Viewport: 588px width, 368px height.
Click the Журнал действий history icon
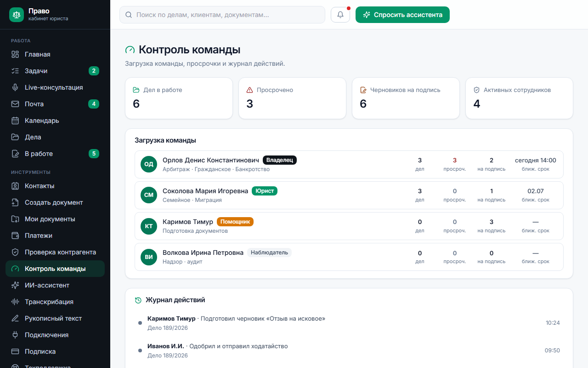pos(138,300)
